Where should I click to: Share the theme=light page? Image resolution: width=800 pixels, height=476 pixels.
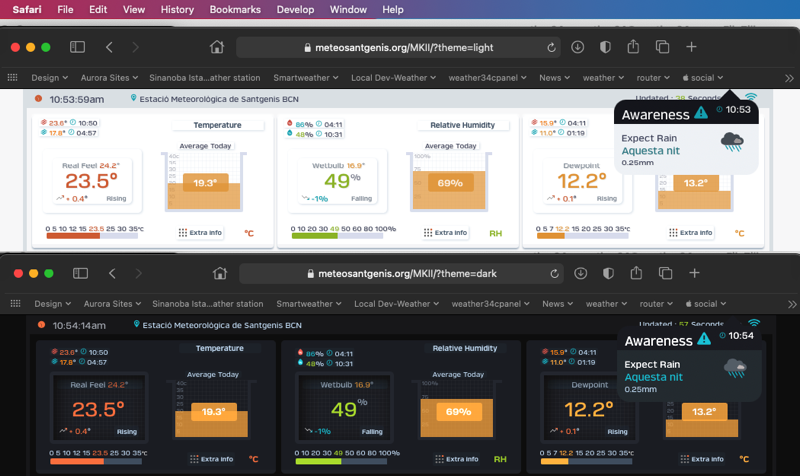(633, 46)
